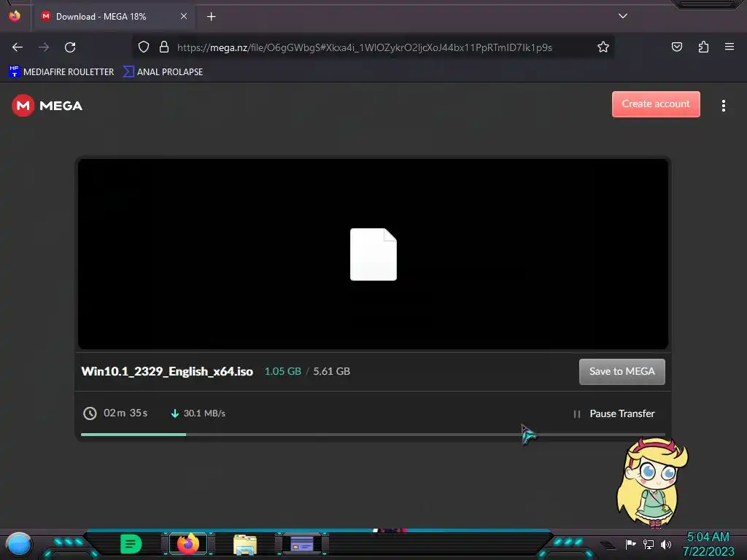747x560 pixels.
Task: Click the MEGA logo
Action: 47,105
